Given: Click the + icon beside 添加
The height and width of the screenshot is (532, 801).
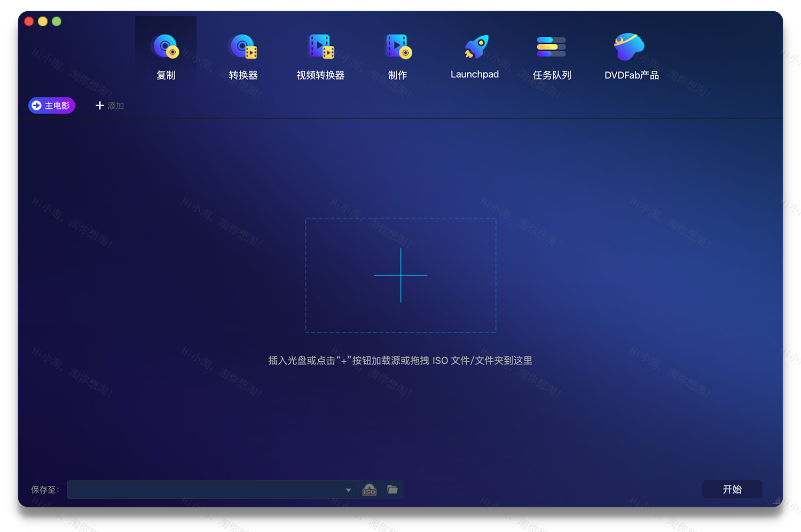Looking at the screenshot, I should point(99,105).
